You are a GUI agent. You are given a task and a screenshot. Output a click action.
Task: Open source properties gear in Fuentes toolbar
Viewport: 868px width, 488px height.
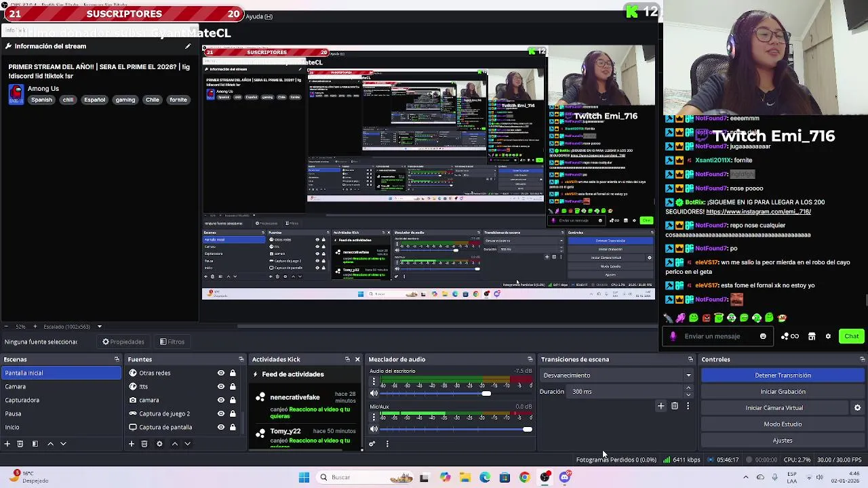159,444
